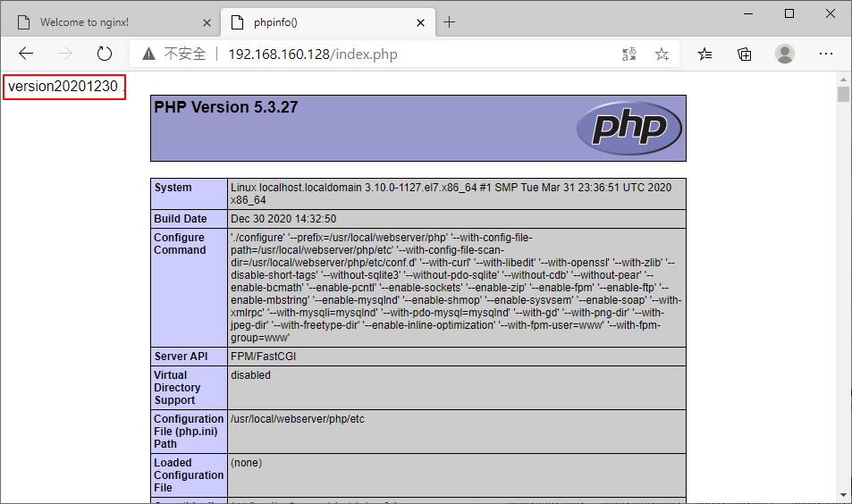Switch to the Welcome to nginx! tab
This screenshot has height=504, width=852.
click(x=110, y=22)
